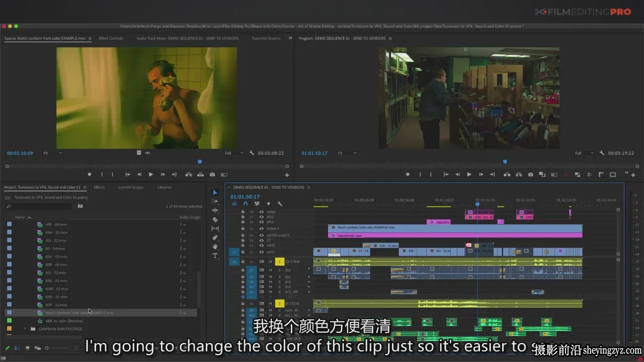The image size is (644, 362).
Task: Adjust the project panel thumbnail zoom slider
Action: (56, 348)
